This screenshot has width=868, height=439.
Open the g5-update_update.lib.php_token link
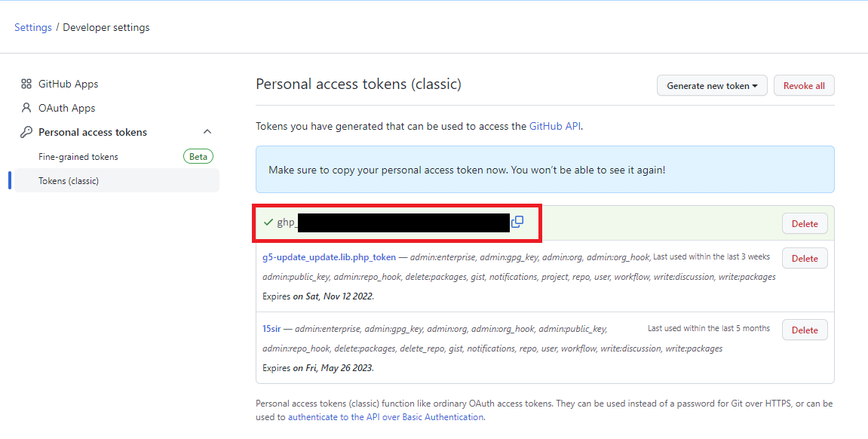(x=329, y=257)
